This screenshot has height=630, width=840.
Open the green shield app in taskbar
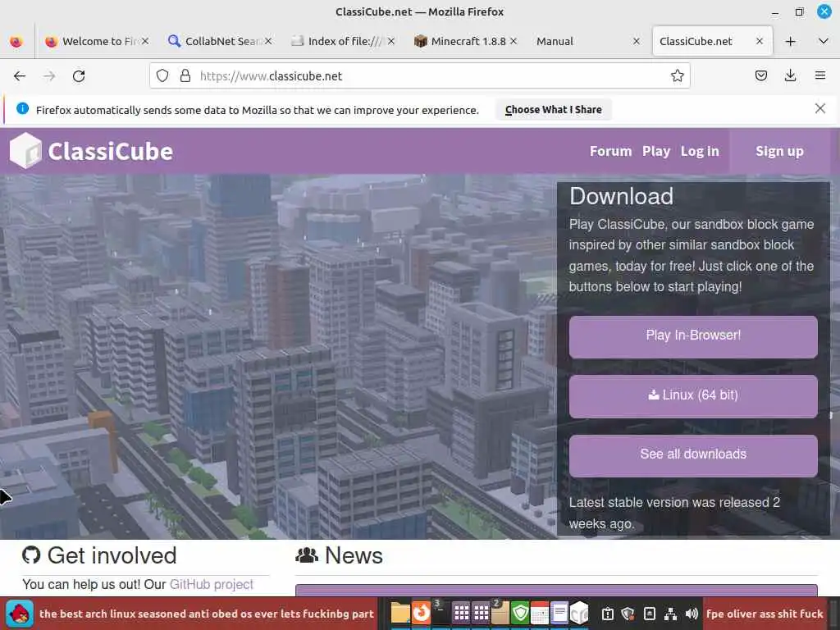point(519,614)
